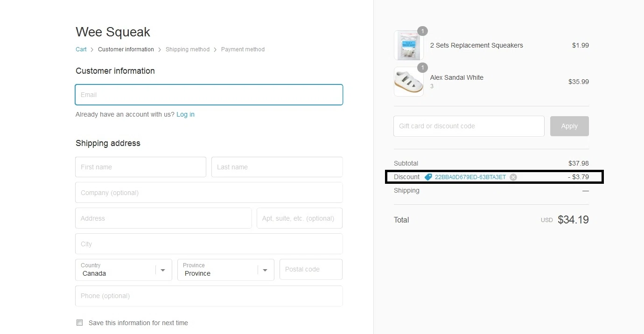Image resolution: width=644 pixels, height=334 pixels.
Task: Focus the Last name field
Action: point(277,167)
